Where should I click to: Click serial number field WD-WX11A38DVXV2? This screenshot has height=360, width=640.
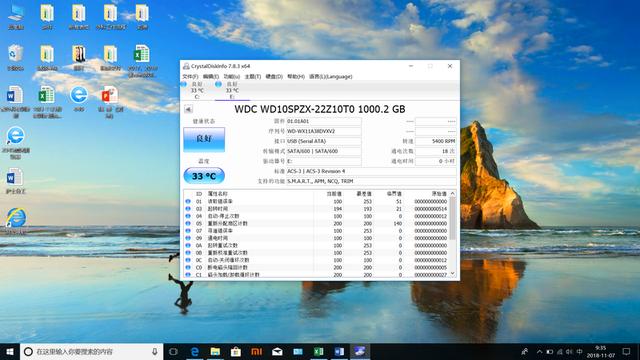pos(324,131)
